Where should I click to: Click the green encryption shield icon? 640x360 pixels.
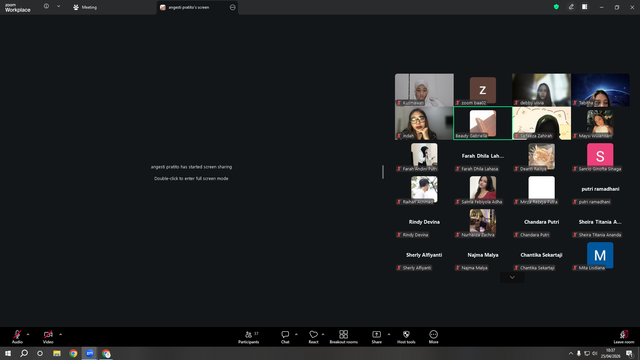556,7
